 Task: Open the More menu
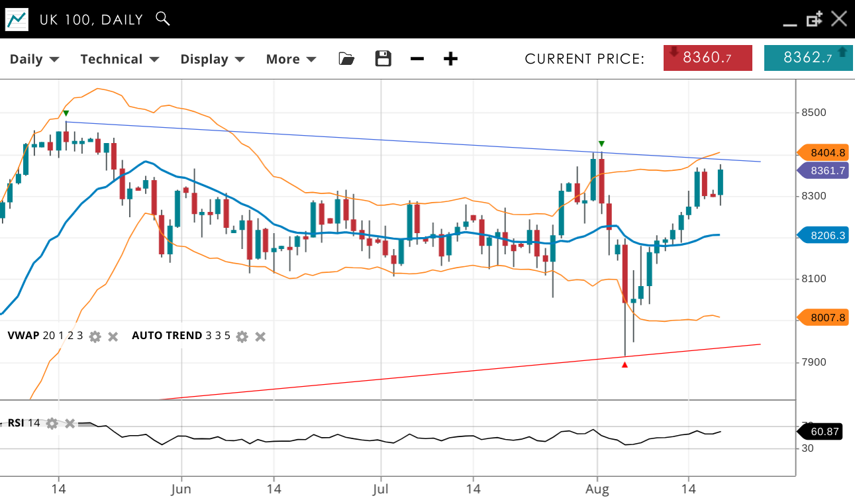pos(291,59)
